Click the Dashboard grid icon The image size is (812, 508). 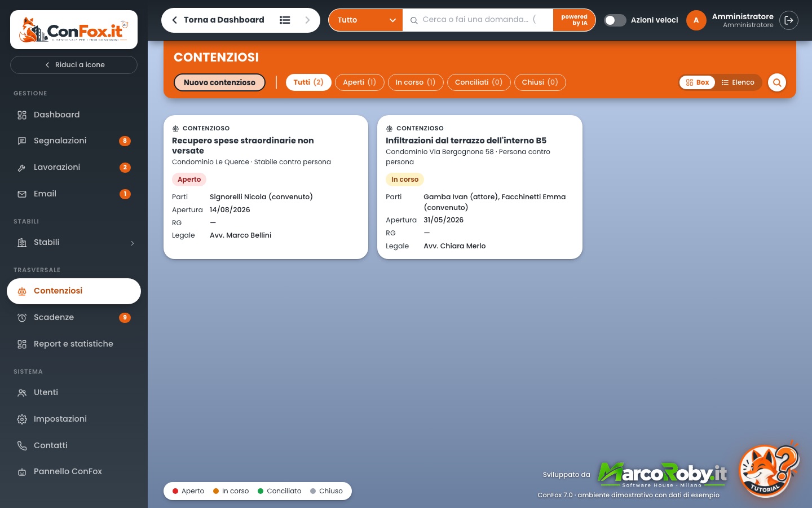click(22, 115)
